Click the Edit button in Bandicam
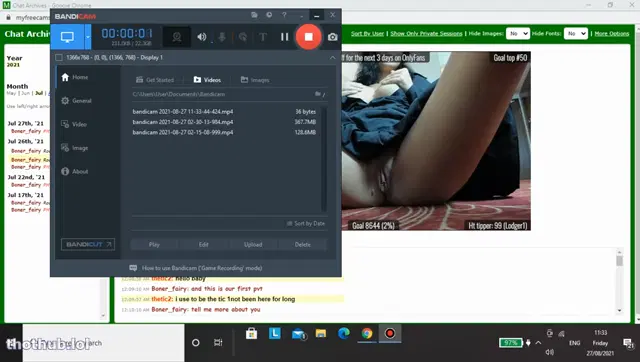 click(x=204, y=244)
